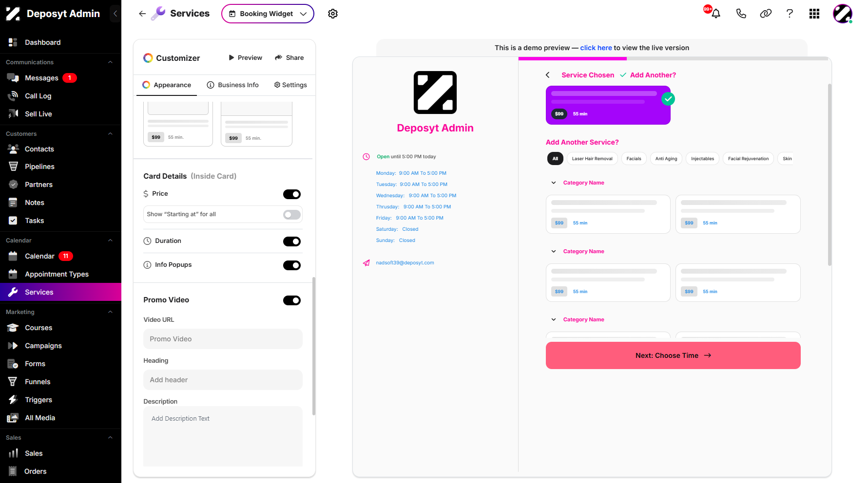Switch to the Business Info tab
868x483 pixels.
[232, 85]
